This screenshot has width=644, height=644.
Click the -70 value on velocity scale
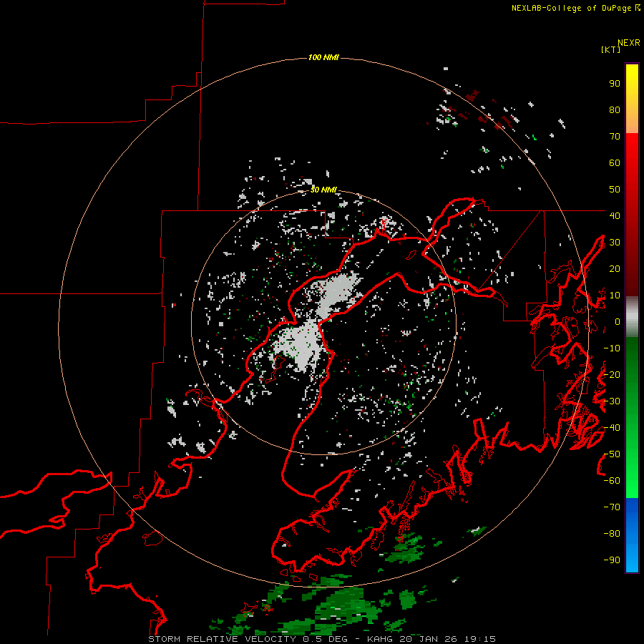coord(612,507)
